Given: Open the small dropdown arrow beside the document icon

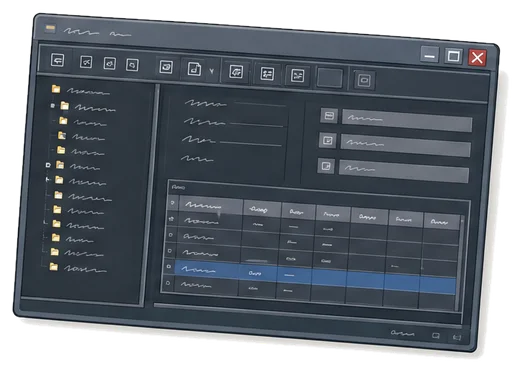Looking at the screenshot, I should (x=212, y=71).
